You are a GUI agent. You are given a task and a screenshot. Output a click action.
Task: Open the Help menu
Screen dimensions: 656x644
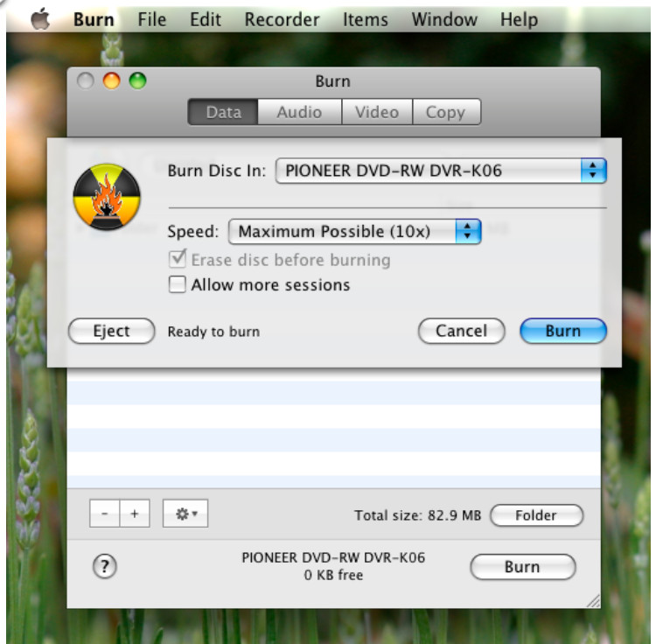point(520,19)
